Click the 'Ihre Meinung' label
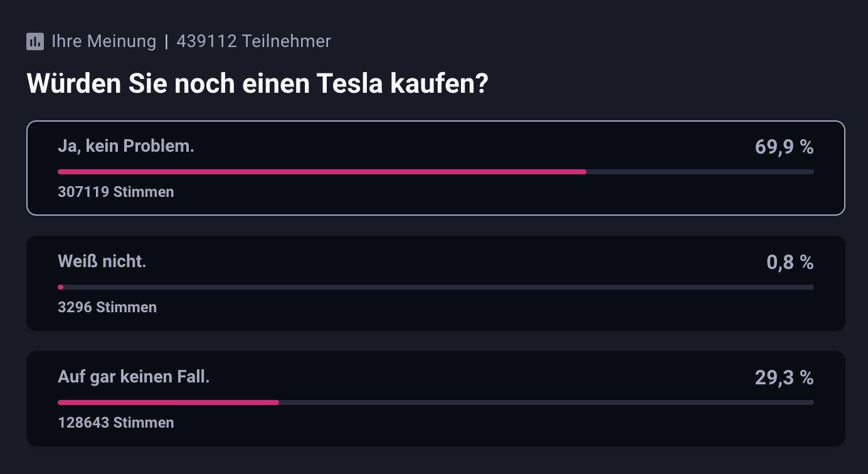Screen dimensions: 868x474 tap(103, 41)
